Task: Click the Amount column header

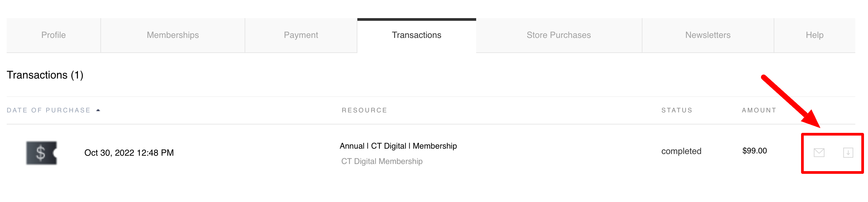Action: click(759, 110)
